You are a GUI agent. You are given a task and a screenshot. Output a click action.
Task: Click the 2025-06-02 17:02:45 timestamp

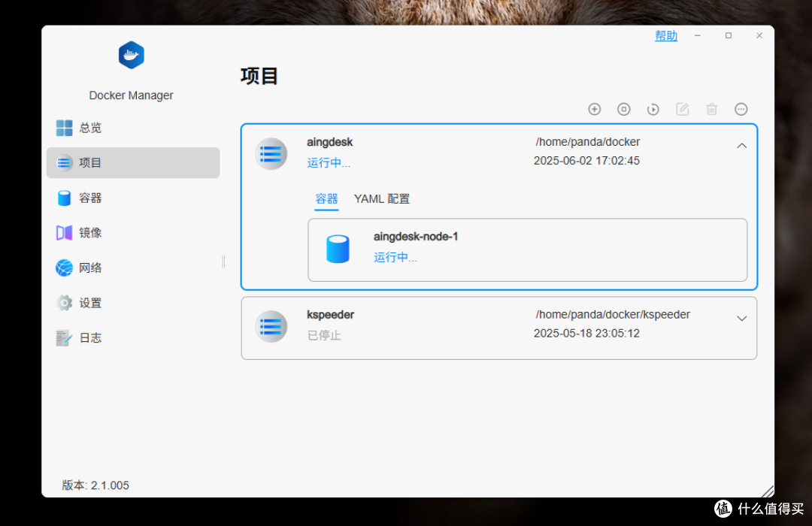(586, 161)
